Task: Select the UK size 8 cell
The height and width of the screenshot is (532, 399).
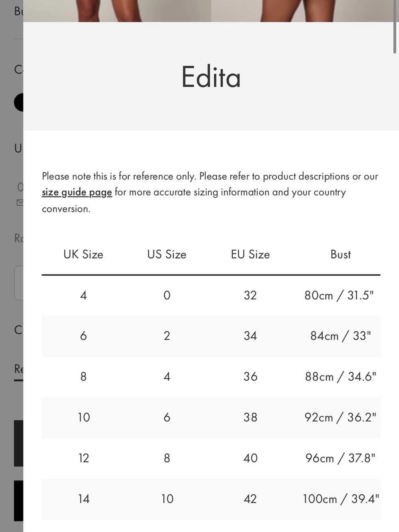Action: (83, 376)
